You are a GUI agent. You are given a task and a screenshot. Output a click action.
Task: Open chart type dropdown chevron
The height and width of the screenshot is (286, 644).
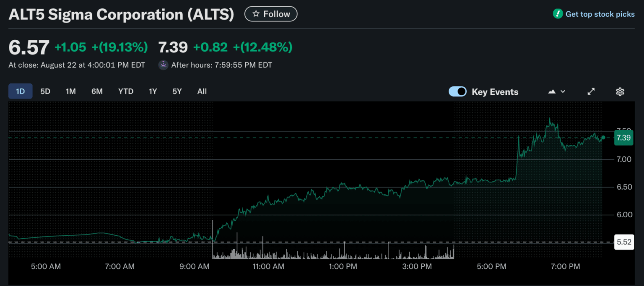click(x=563, y=92)
